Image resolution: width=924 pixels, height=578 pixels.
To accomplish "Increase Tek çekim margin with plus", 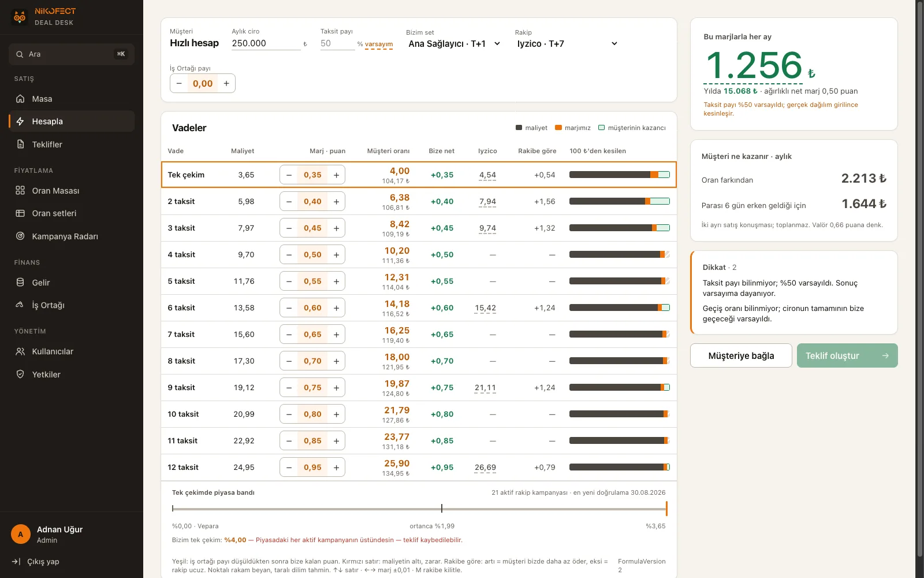I will pyautogui.click(x=336, y=175).
